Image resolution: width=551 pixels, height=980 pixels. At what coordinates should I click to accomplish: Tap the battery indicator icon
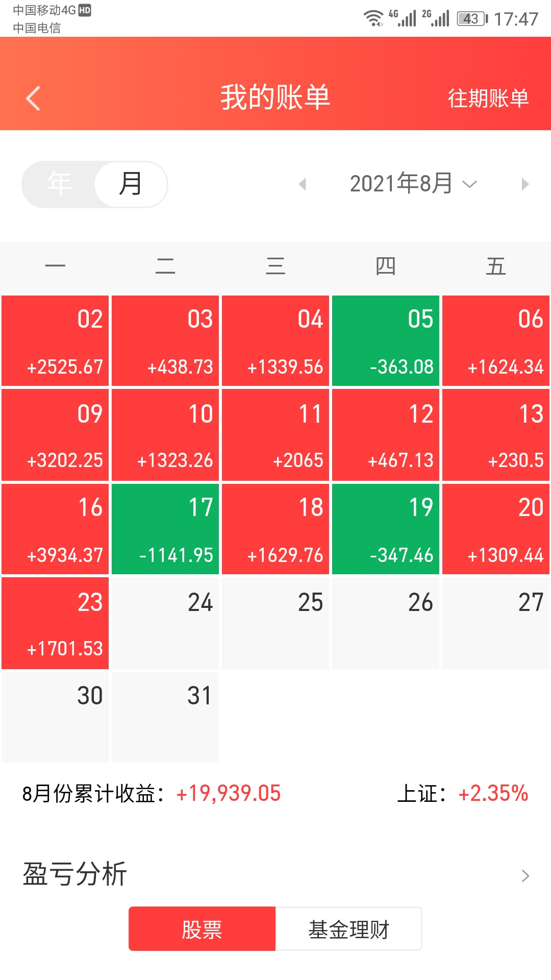(x=472, y=19)
